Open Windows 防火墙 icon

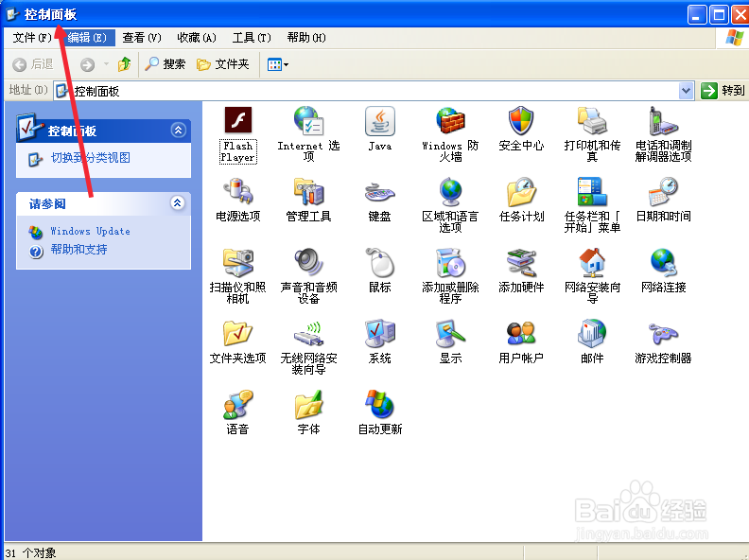450,120
